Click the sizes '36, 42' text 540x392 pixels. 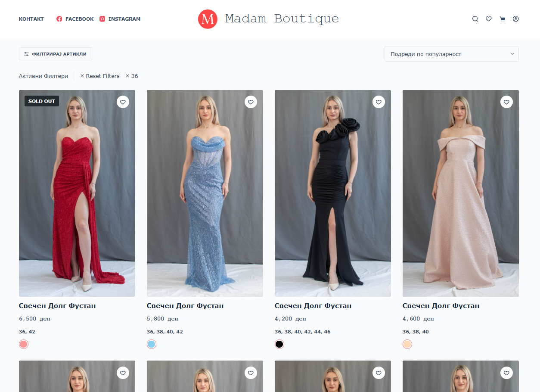click(27, 332)
